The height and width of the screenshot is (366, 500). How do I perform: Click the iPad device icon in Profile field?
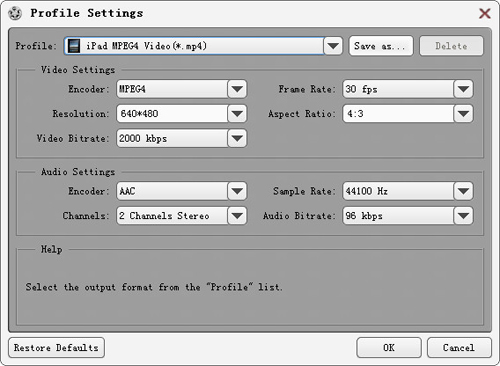[74, 46]
